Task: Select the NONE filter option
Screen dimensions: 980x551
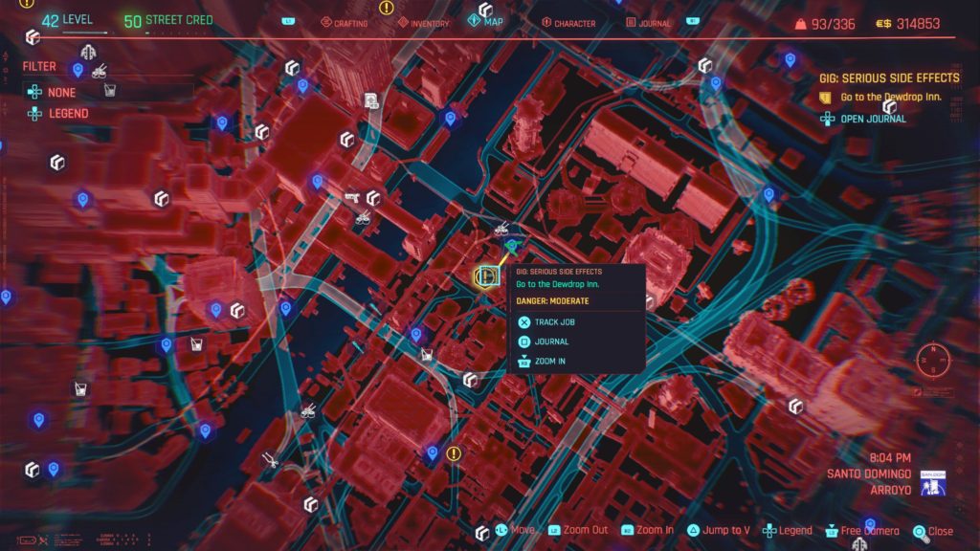Action: pos(59,92)
